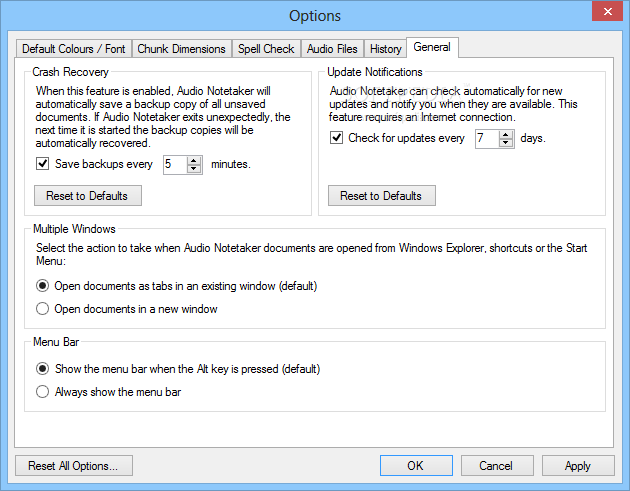Viewport: 630px width, 491px height.
Task: Close the Options dialog with the X button
Action: (608, 11)
